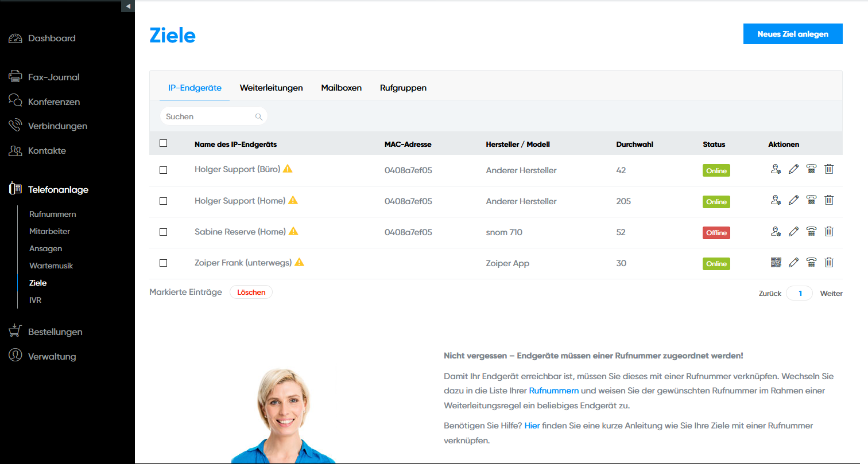868x464 pixels.
Task: Edit Holger Support (Home) with pencil icon
Action: [x=793, y=200]
